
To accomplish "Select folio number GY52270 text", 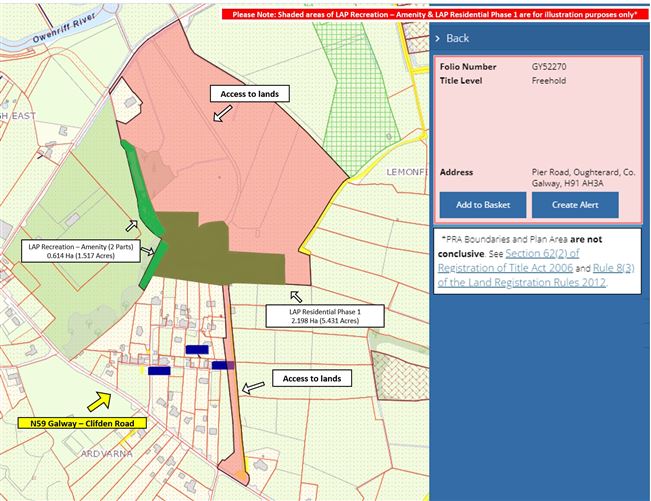I will click(549, 66).
